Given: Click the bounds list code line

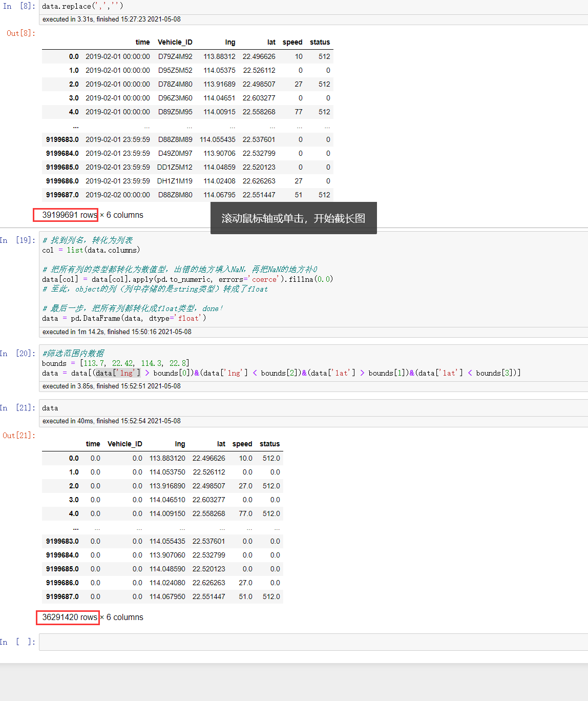Looking at the screenshot, I should pyautogui.click(x=113, y=363).
